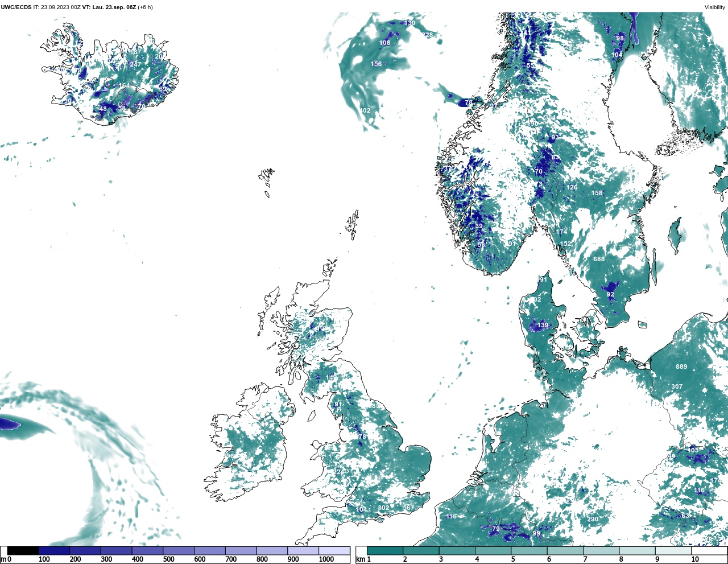
Task: Click the (+6 h) forecast offset text
Action: [146, 7]
